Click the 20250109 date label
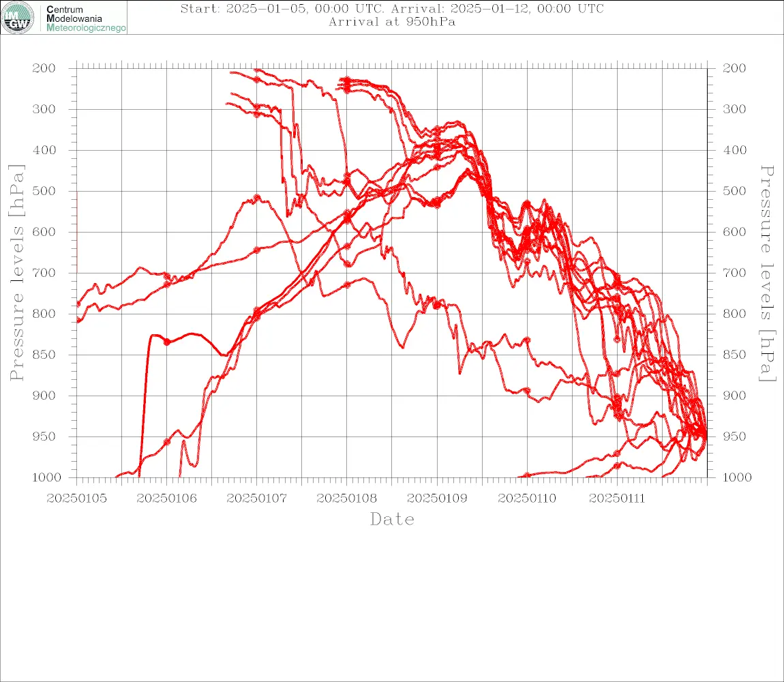The width and height of the screenshot is (784, 682). pyautogui.click(x=437, y=499)
